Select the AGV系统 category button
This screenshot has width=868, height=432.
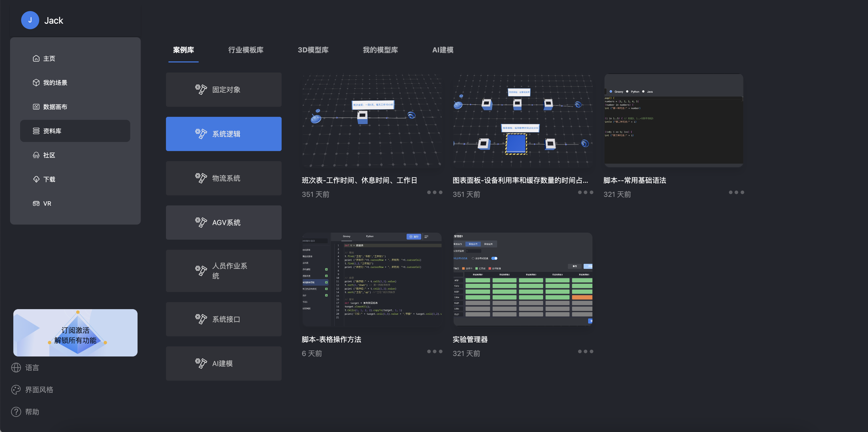point(224,223)
